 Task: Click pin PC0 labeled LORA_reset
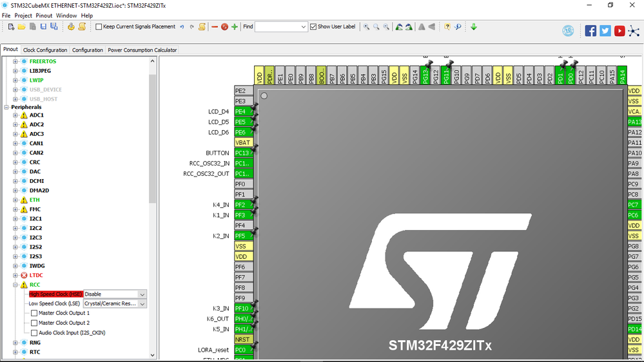[244, 350]
